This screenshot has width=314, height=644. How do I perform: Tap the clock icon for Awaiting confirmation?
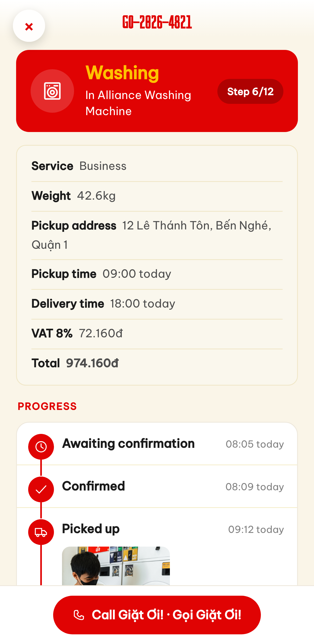[41, 447]
